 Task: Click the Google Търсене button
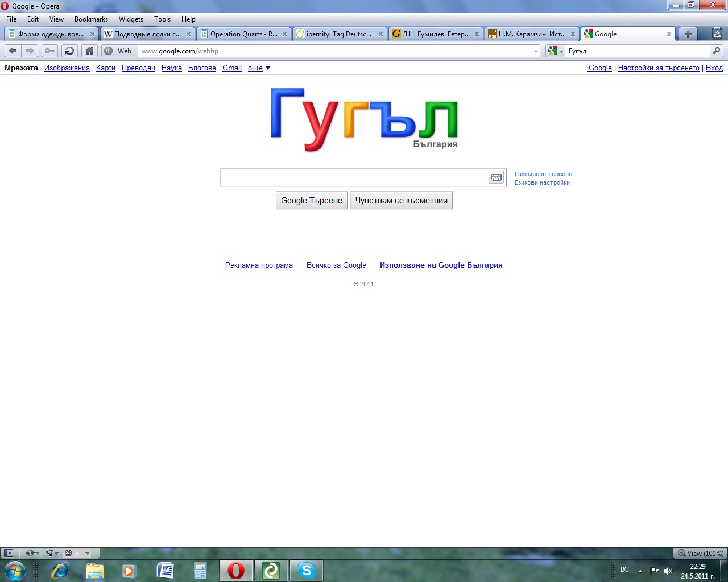[312, 201]
